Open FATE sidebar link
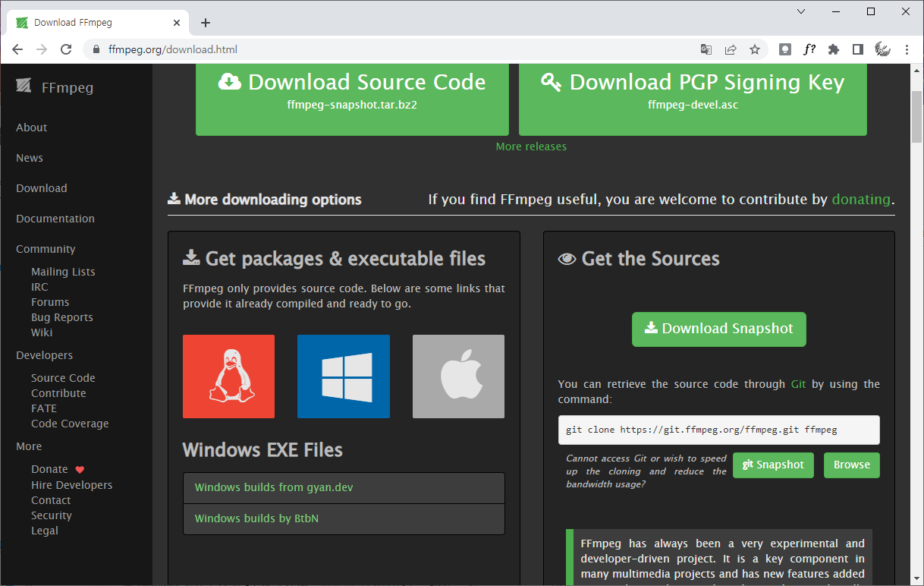This screenshot has width=924, height=586. pos(44,408)
